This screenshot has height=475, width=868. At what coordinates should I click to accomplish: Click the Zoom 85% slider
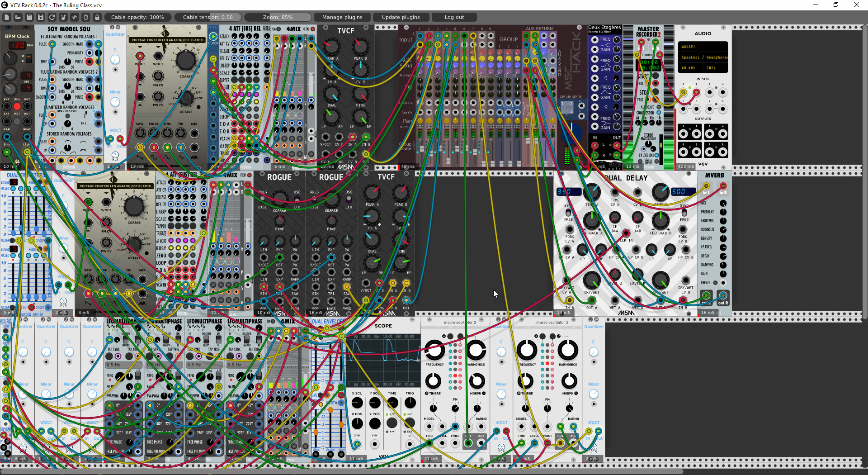coord(278,17)
